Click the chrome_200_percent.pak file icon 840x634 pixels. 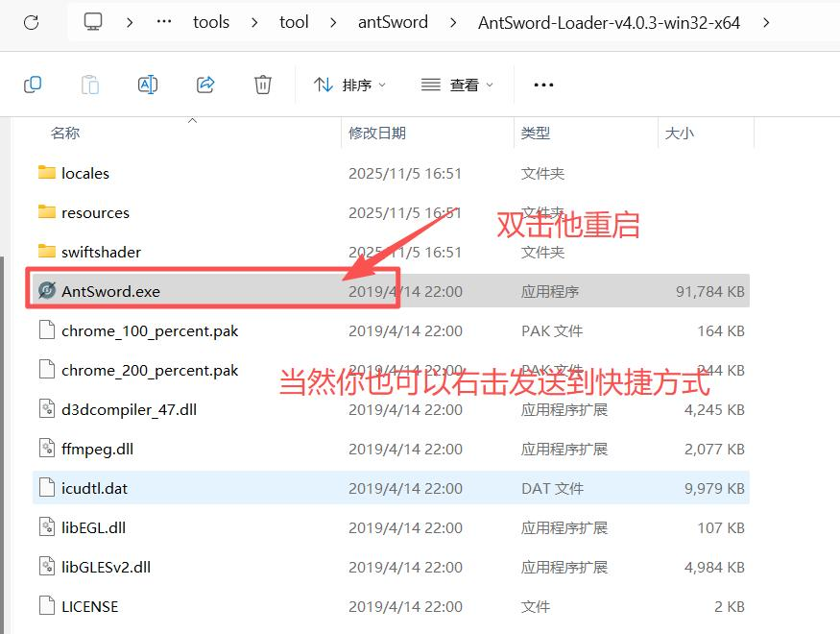point(47,370)
